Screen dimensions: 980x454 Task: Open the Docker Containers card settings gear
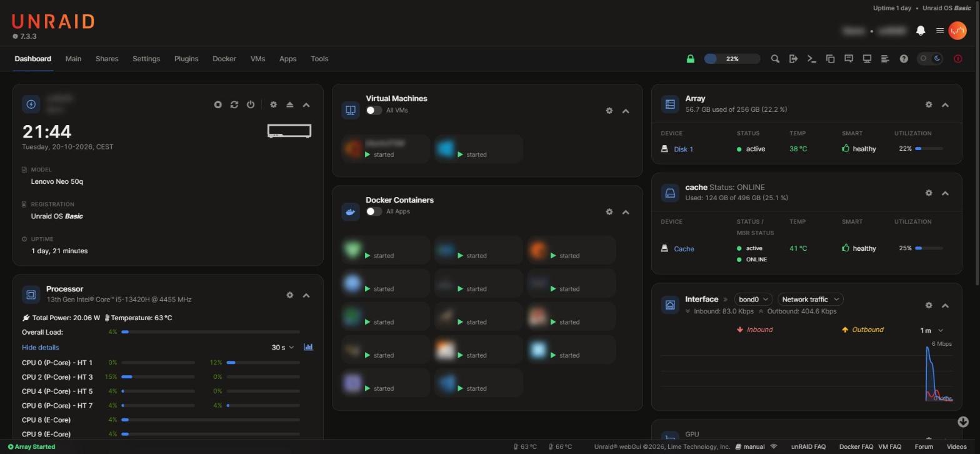[609, 212]
